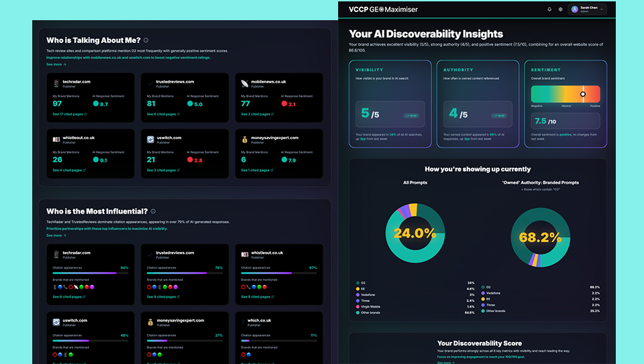Click uswitch.com icon in Talking About Me section
Image resolution: width=644 pixels, height=364 pixels.
pyautogui.click(x=150, y=140)
